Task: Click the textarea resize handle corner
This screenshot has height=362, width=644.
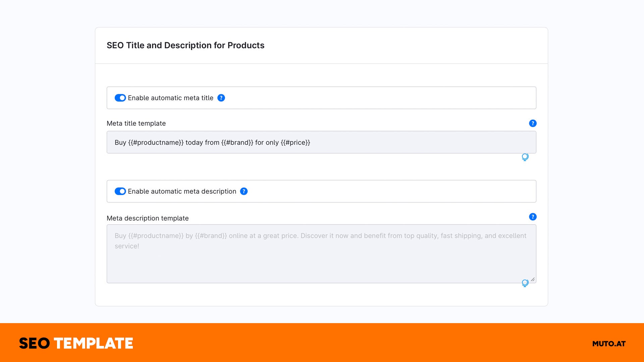Action: point(533,280)
